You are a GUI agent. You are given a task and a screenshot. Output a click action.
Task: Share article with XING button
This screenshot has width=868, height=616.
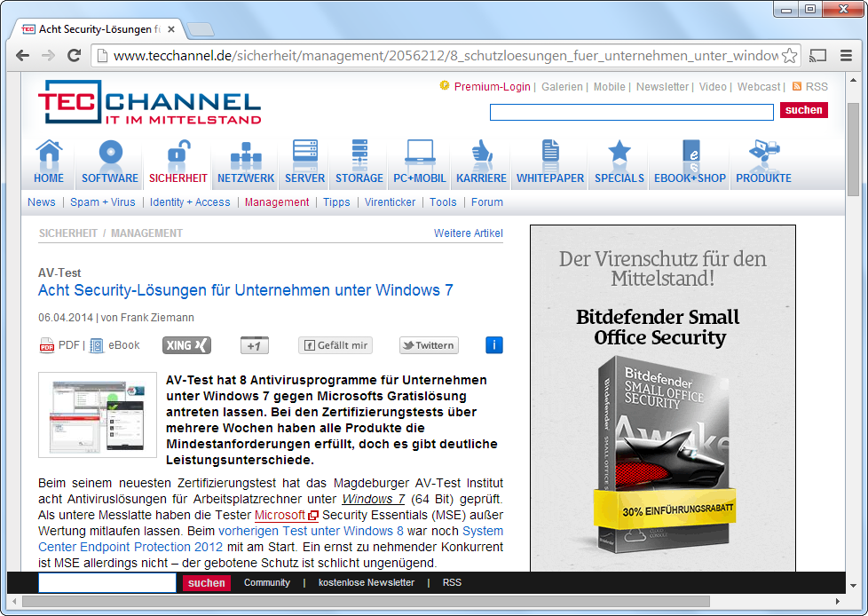[x=186, y=345]
